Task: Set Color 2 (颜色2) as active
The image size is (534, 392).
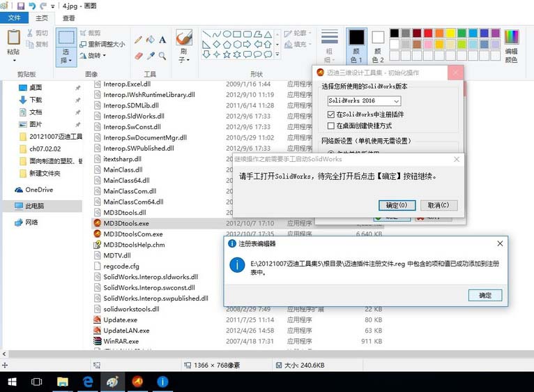Action: [x=378, y=46]
